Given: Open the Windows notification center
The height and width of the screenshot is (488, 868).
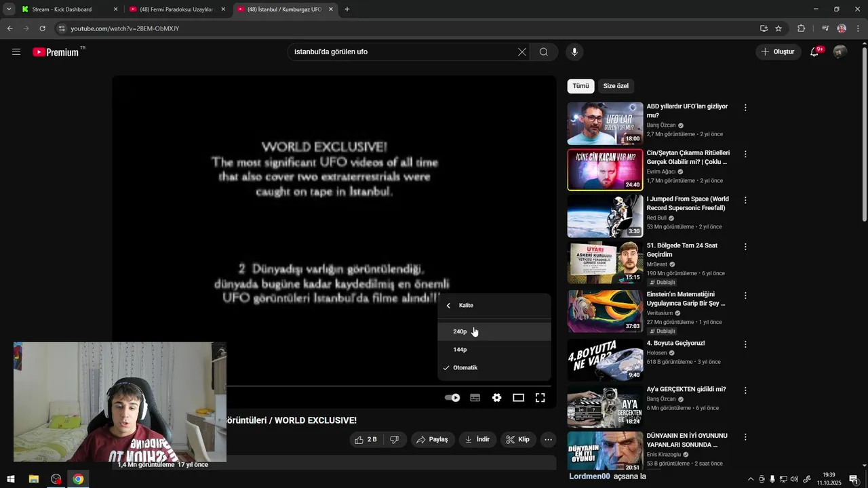Looking at the screenshot, I should (853, 479).
